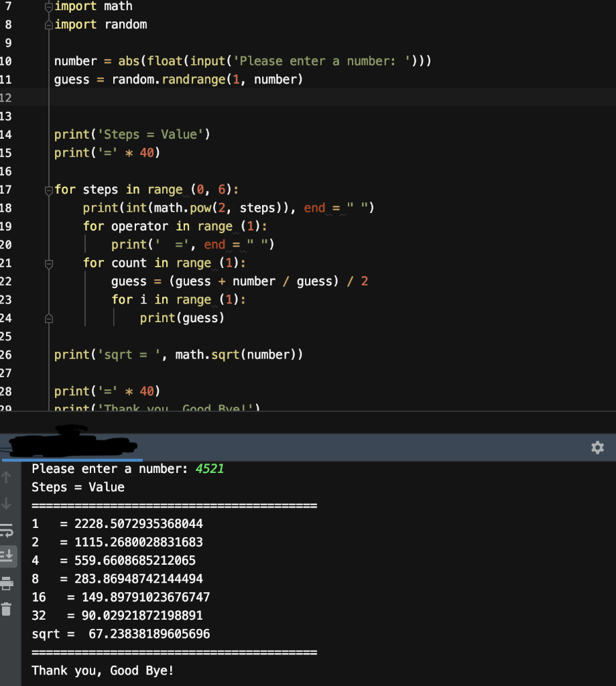Toggle the fold marker beside import math
Screen dimensions: 616x686
point(48,6)
